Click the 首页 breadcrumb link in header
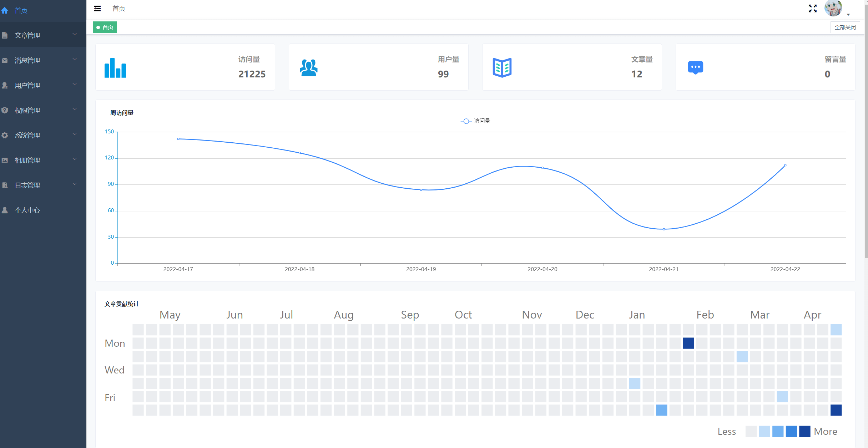The image size is (868, 448). click(119, 9)
